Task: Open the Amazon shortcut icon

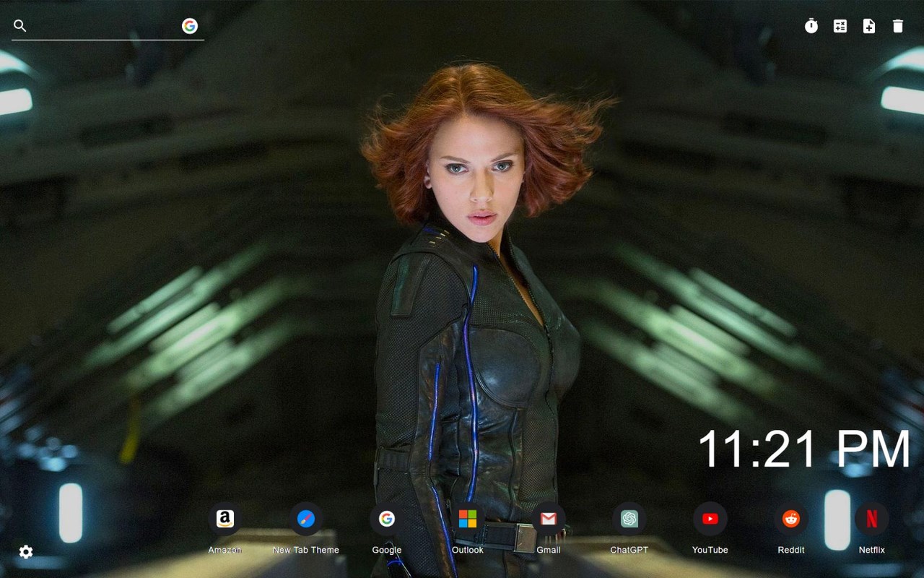Action: point(225,519)
